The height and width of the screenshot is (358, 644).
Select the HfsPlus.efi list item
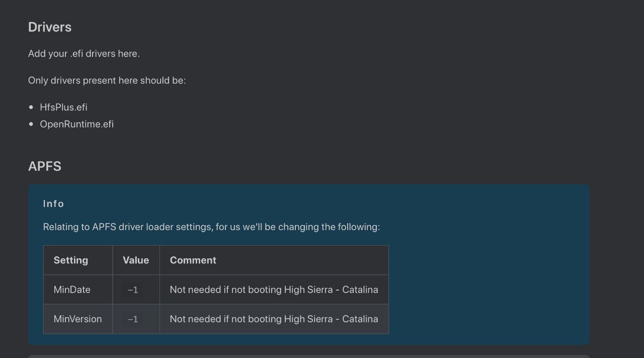pyautogui.click(x=63, y=107)
